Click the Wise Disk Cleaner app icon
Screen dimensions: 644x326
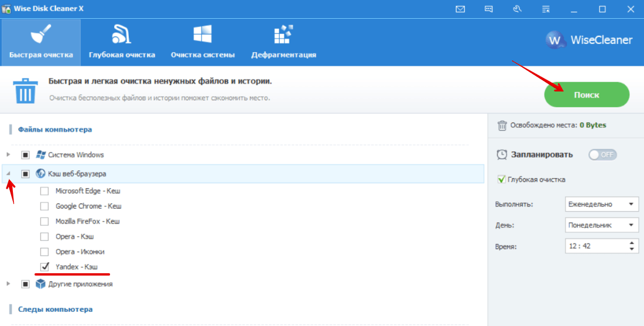[x=5, y=9]
